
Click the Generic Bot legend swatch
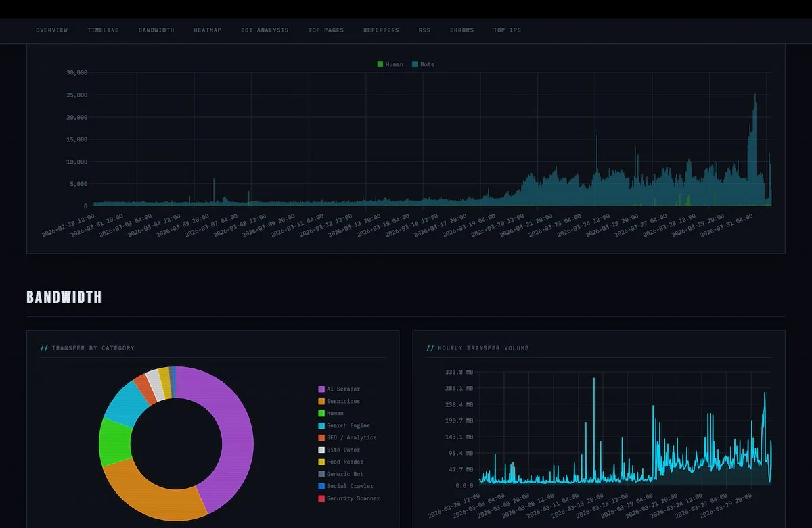point(321,475)
